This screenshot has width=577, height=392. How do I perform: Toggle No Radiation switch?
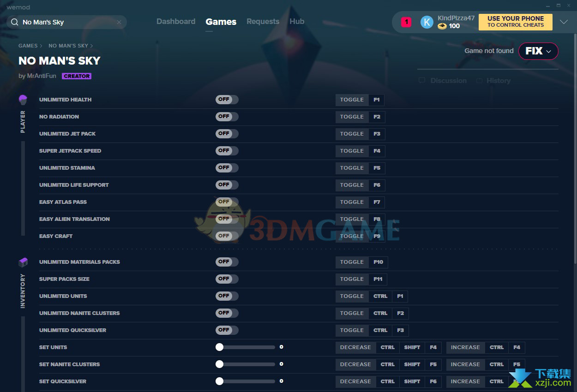(x=227, y=117)
